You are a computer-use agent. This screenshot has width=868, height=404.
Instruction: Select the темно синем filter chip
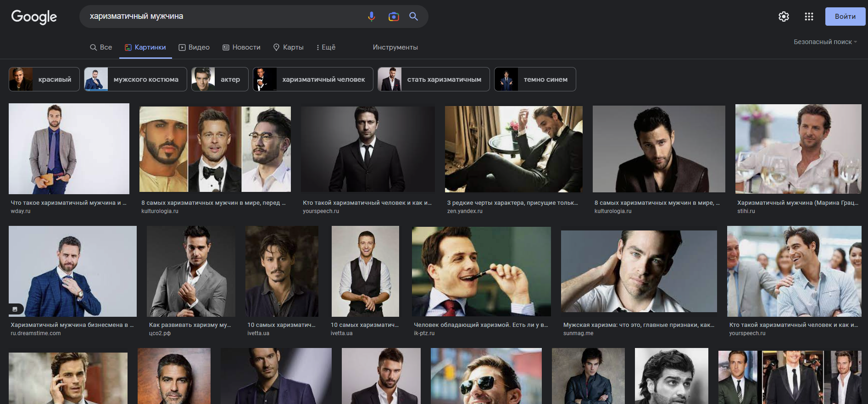[x=535, y=79]
